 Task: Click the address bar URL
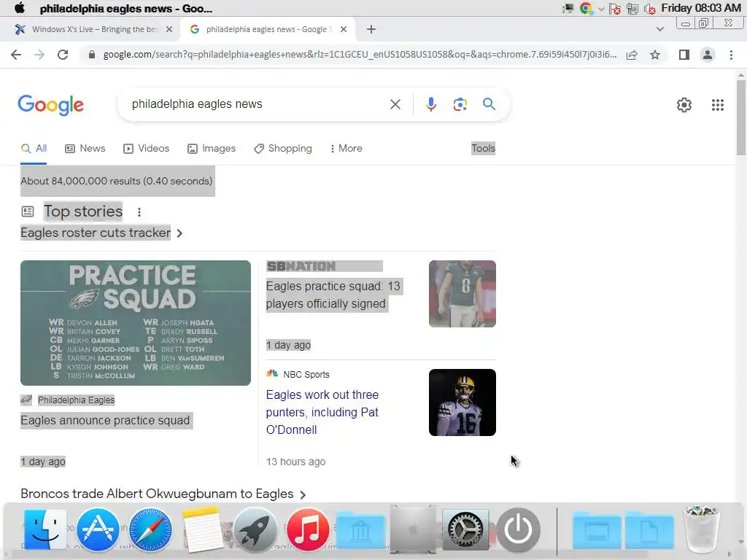pyautogui.click(x=360, y=55)
